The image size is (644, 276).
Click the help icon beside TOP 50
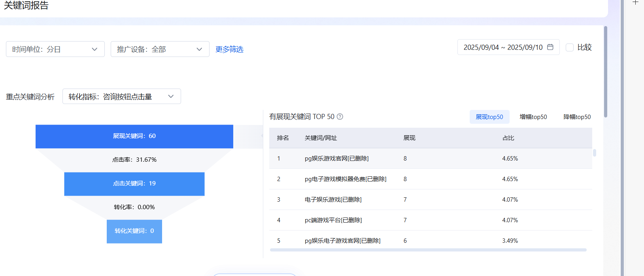click(x=340, y=117)
